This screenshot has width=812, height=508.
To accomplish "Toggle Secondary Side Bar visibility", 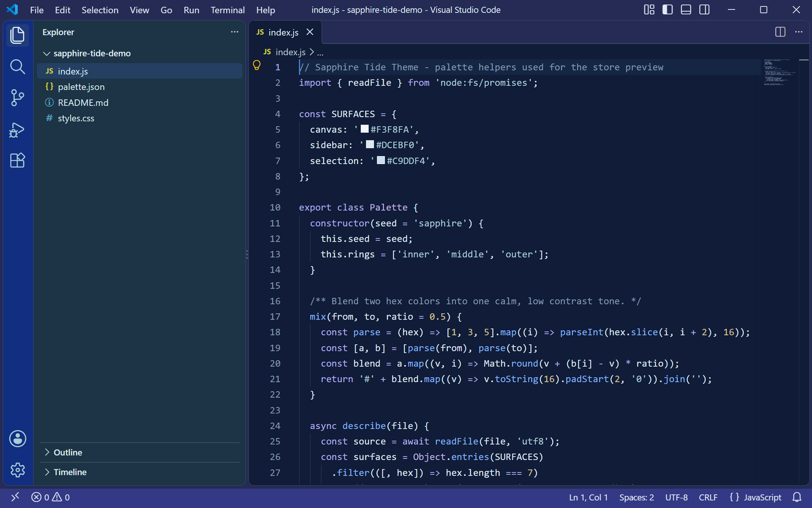I will tap(704, 10).
